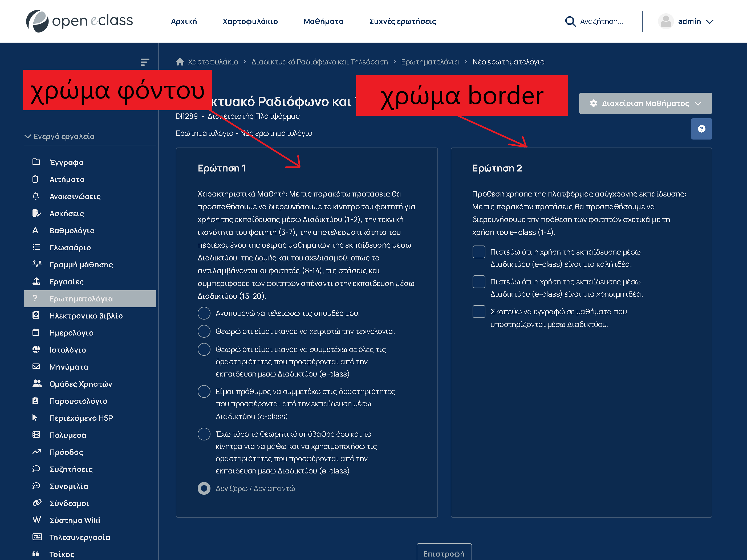Click the Ομάδες Χρηστών people icon
Screen dimensions: 747x560
[x=37, y=383]
